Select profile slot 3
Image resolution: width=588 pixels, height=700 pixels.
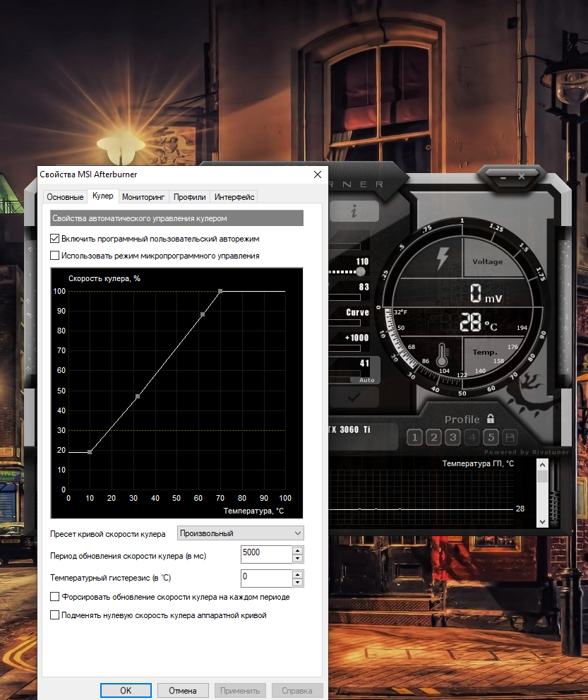pyautogui.click(x=452, y=437)
